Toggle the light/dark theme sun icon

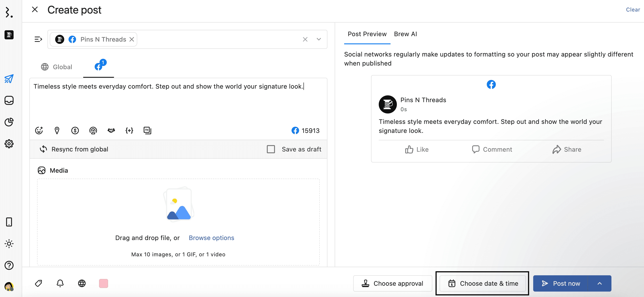click(x=9, y=244)
